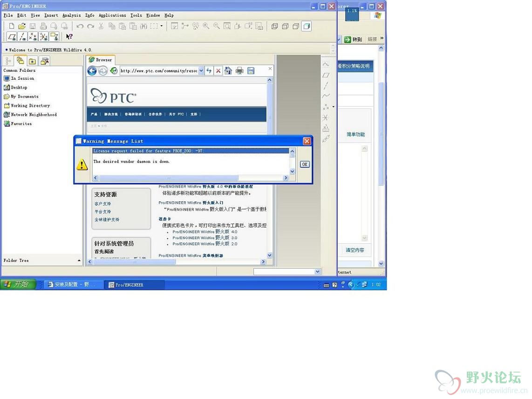Screen dimensions: 532x399
Task: Open the 客户支持 link
Action: tap(103, 204)
